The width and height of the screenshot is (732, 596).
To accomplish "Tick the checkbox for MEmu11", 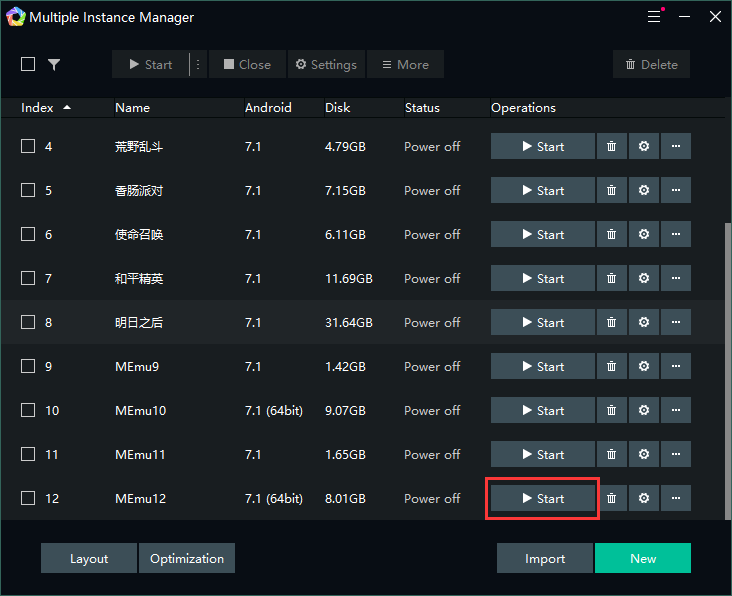I will coord(28,454).
